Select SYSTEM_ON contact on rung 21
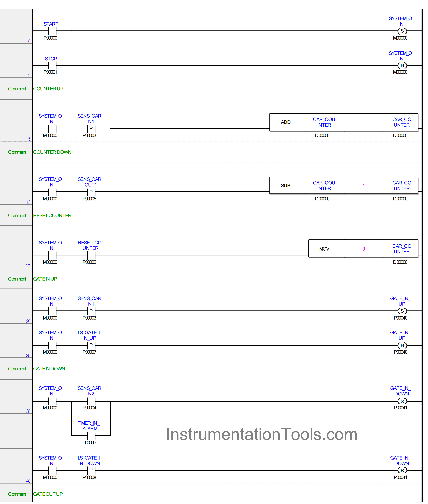 [x=52, y=255]
